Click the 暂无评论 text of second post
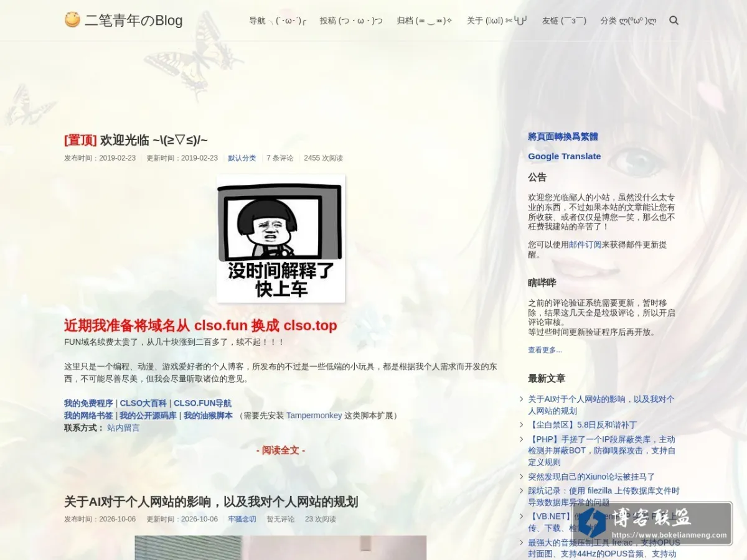 coord(281,519)
